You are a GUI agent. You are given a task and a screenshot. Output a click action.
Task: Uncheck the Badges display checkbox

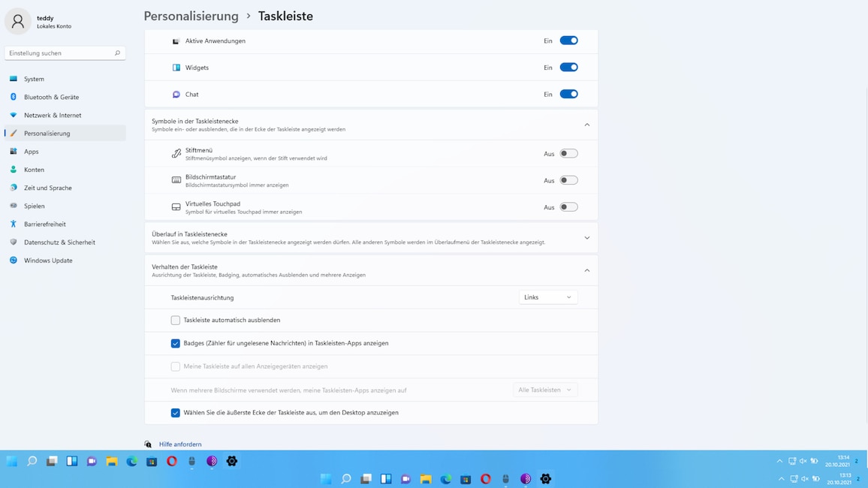click(x=175, y=343)
